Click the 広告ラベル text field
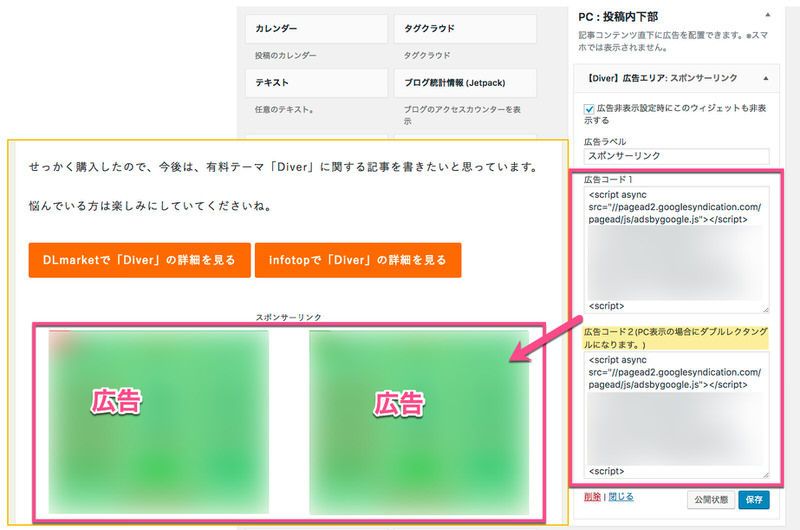The width and height of the screenshot is (800, 530). [x=676, y=156]
